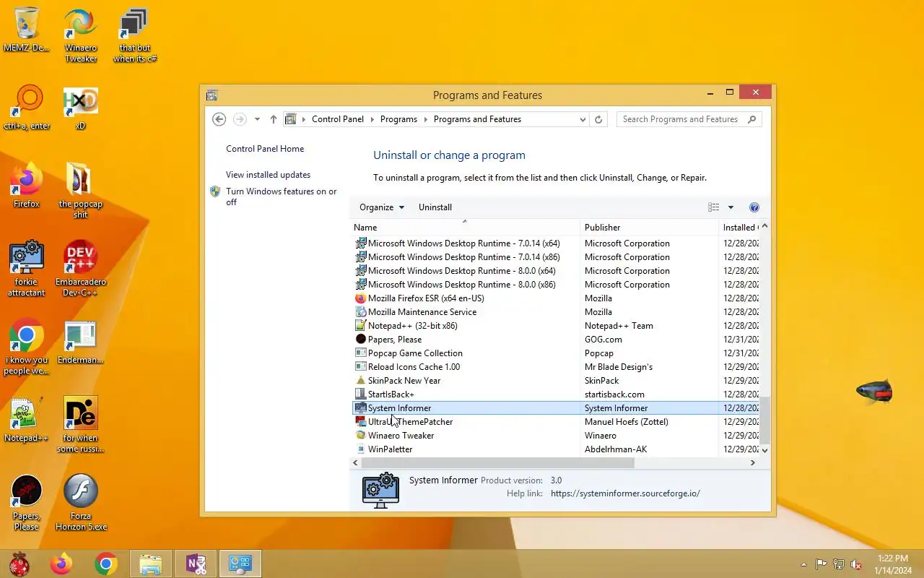Select Reload Icons Cache 1.00 row
Image resolution: width=924 pixels, height=578 pixels.
coord(556,367)
